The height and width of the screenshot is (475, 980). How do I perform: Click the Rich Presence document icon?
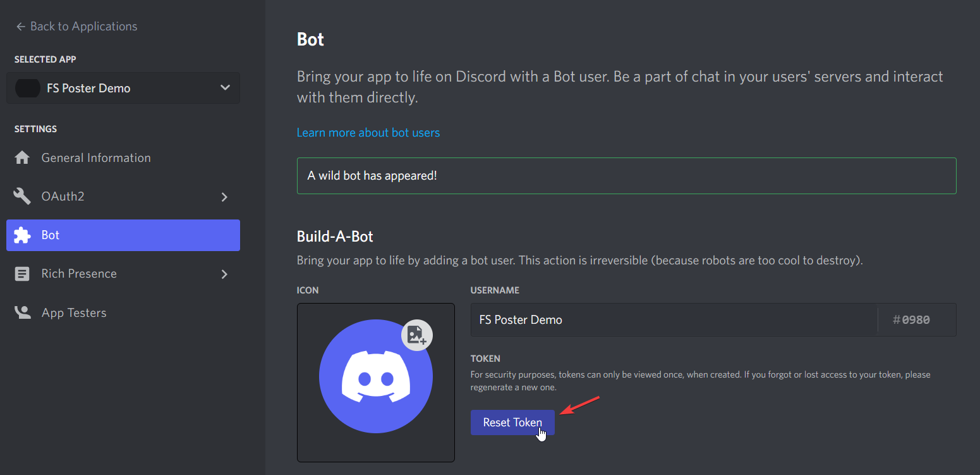(x=22, y=274)
